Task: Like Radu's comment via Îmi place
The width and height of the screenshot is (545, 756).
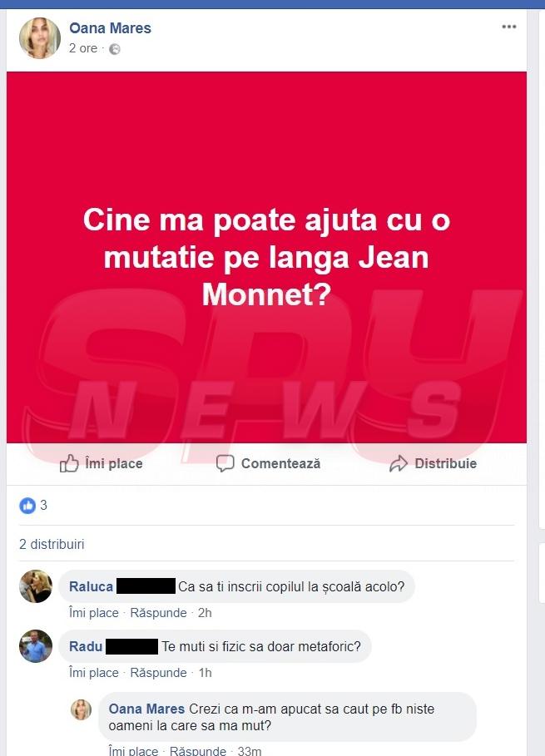Action: tap(93, 673)
